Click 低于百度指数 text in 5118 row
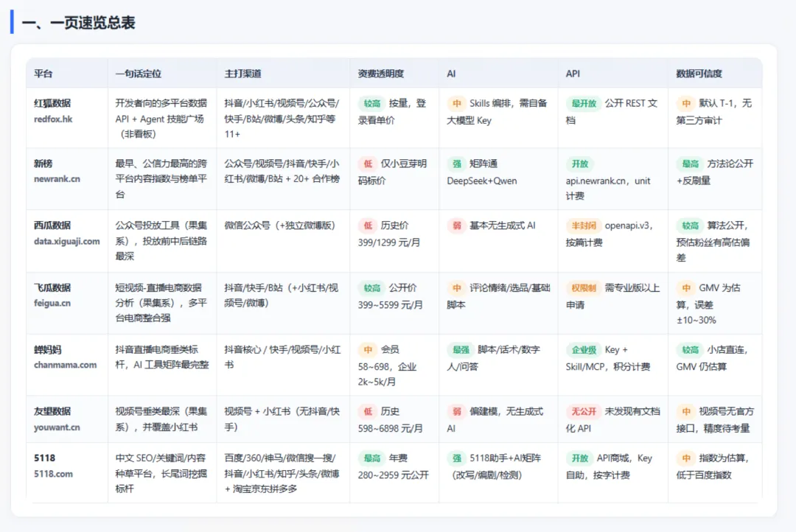Screen dimensions: 796x532 [704, 475]
